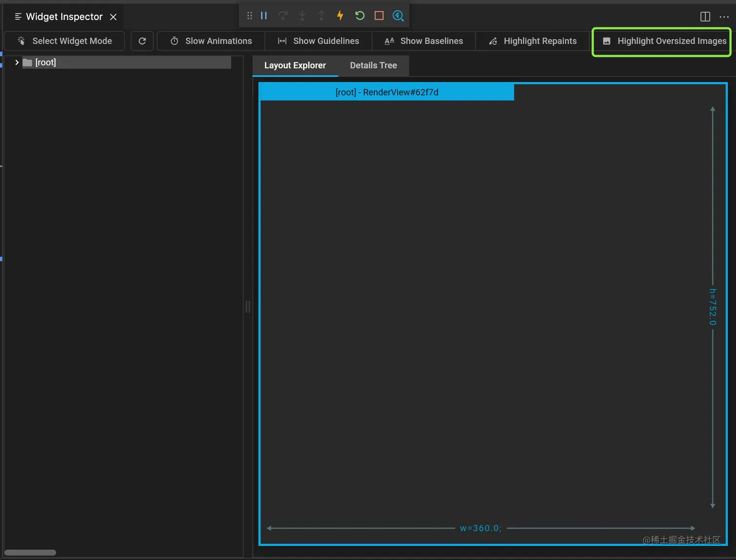Switch to the Layout Explorer tab
This screenshot has height=560, width=736.
[x=295, y=66]
